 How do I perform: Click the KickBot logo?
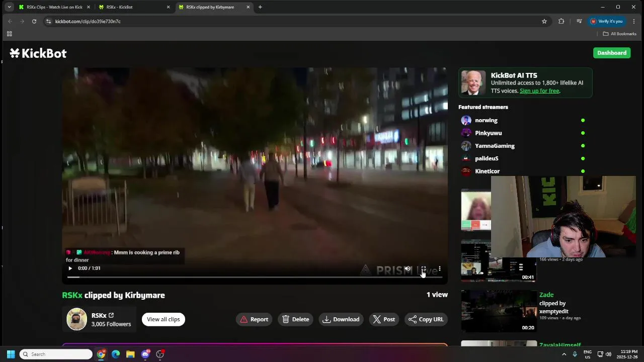click(x=38, y=53)
